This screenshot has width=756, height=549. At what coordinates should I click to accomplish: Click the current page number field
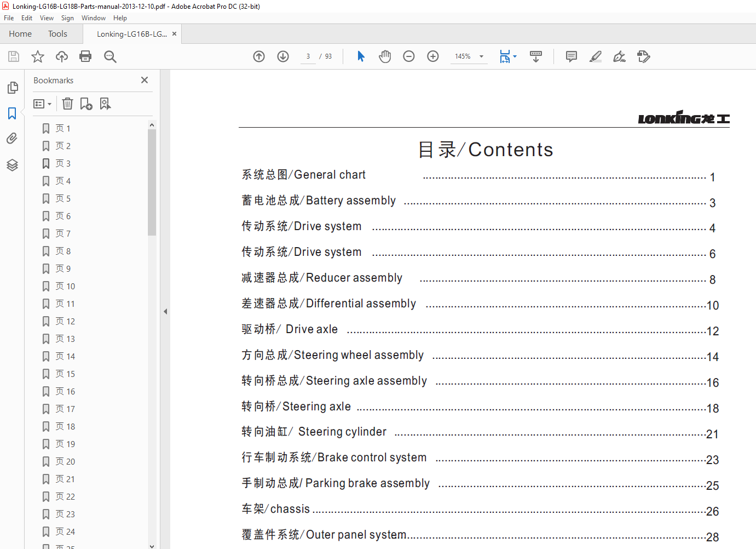click(x=308, y=56)
